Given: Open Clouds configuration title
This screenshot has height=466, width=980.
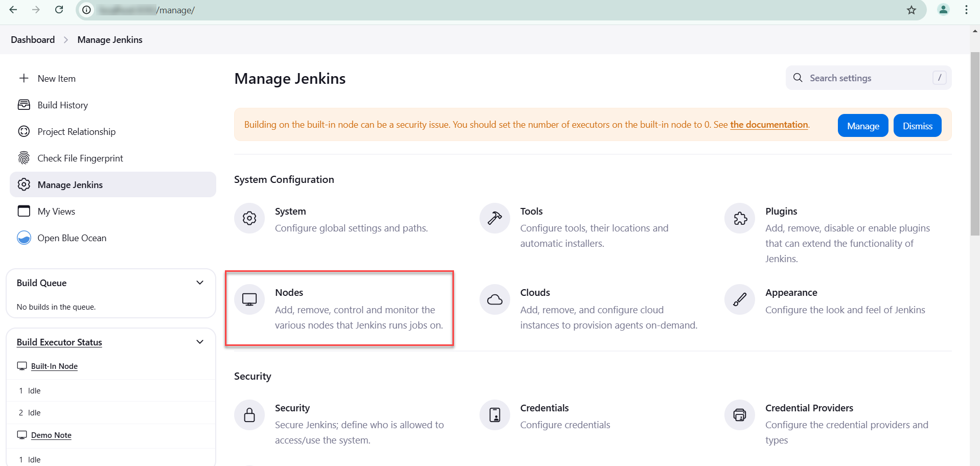Looking at the screenshot, I should pos(535,292).
